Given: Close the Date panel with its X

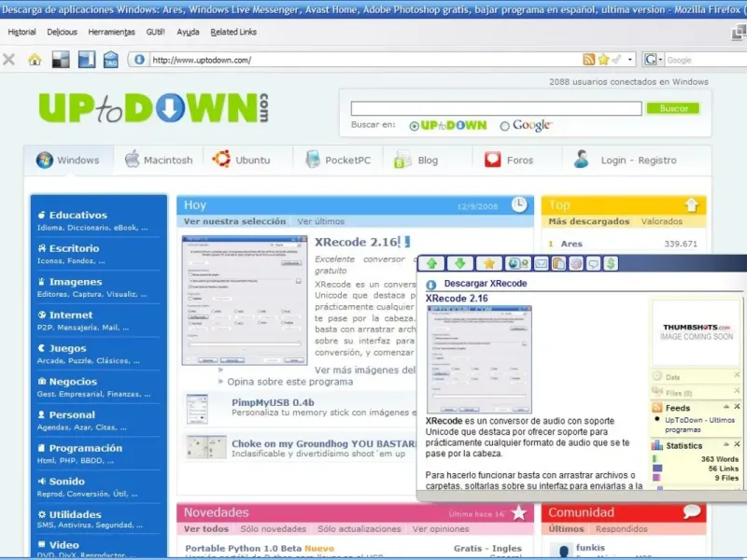Looking at the screenshot, I should 737,375.
